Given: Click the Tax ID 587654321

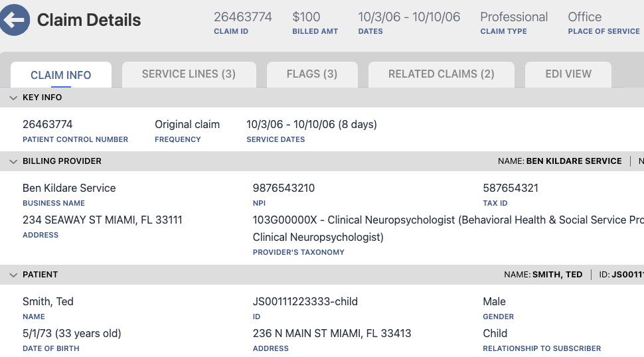Looking at the screenshot, I should 511,188.
